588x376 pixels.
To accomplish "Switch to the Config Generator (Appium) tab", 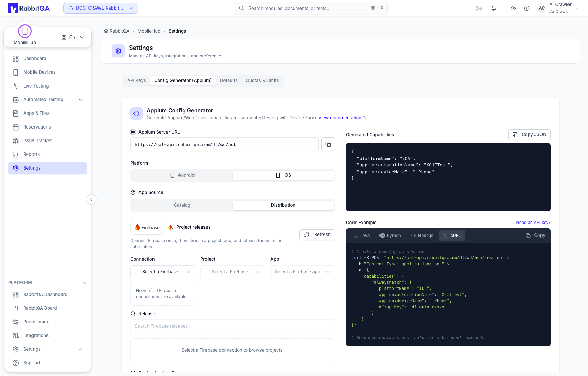I will (x=183, y=80).
